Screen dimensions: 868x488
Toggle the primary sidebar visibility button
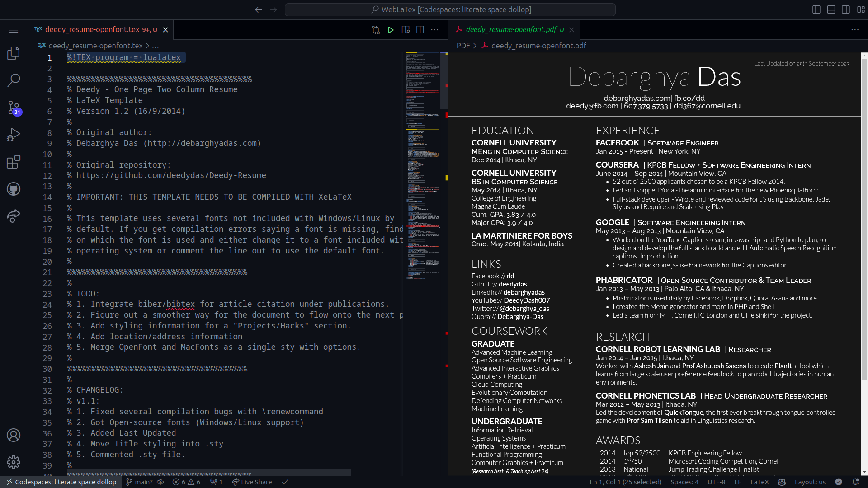tap(816, 9)
